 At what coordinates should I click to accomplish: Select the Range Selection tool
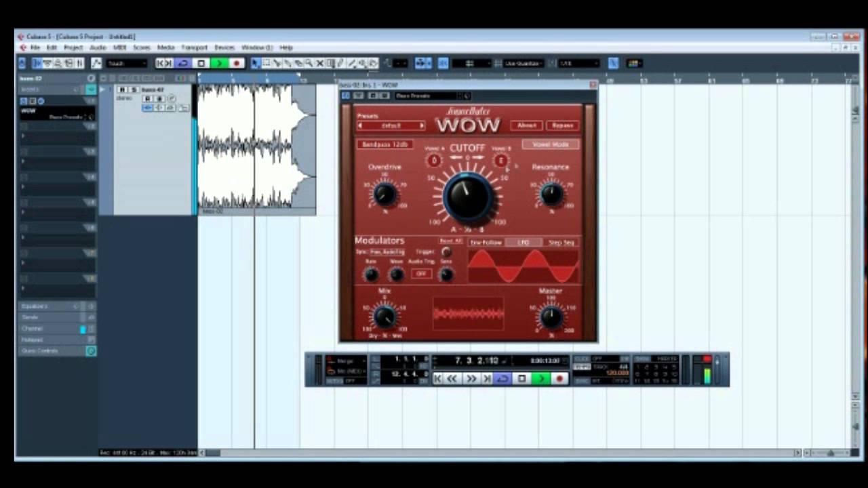coord(266,63)
